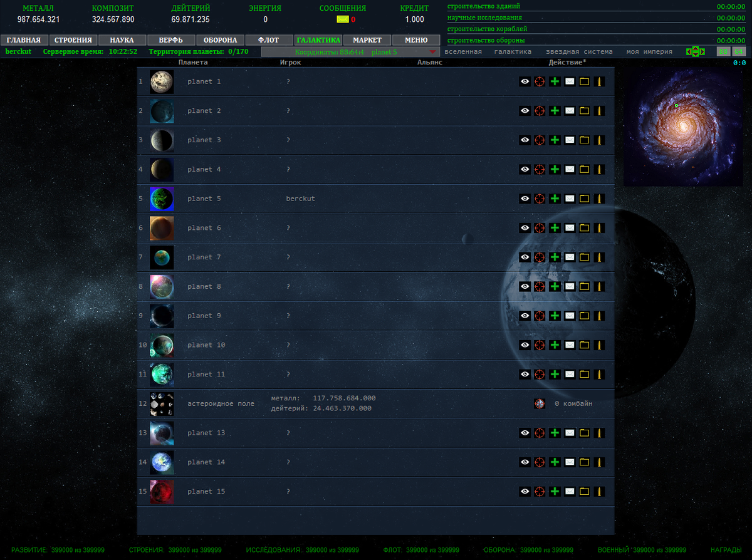The image size is (752, 560).
Task: Switch to the НАУКА tab
Action: point(122,40)
